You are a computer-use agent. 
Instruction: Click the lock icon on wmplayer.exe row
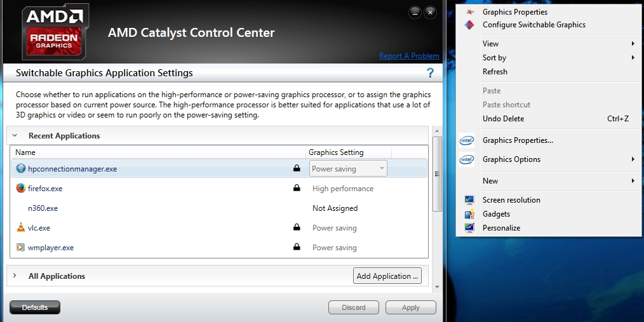[x=296, y=248]
